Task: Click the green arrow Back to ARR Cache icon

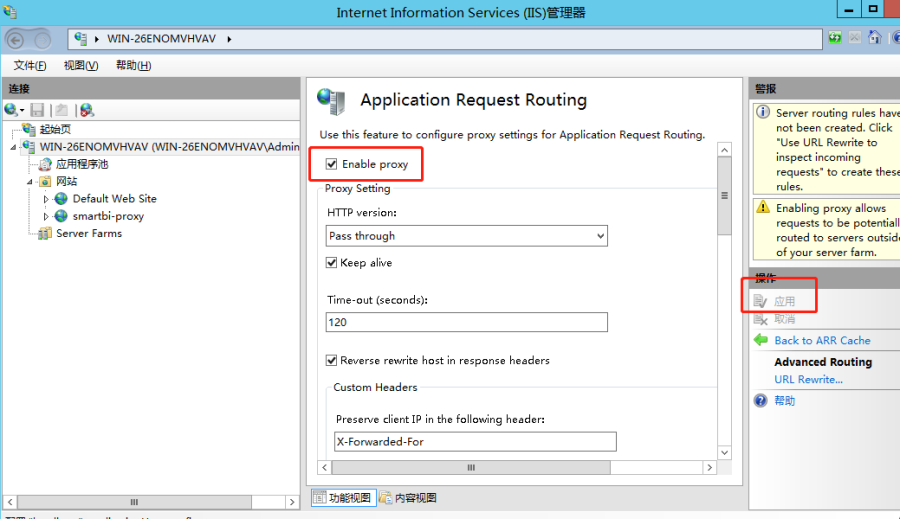Action: coord(761,340)
